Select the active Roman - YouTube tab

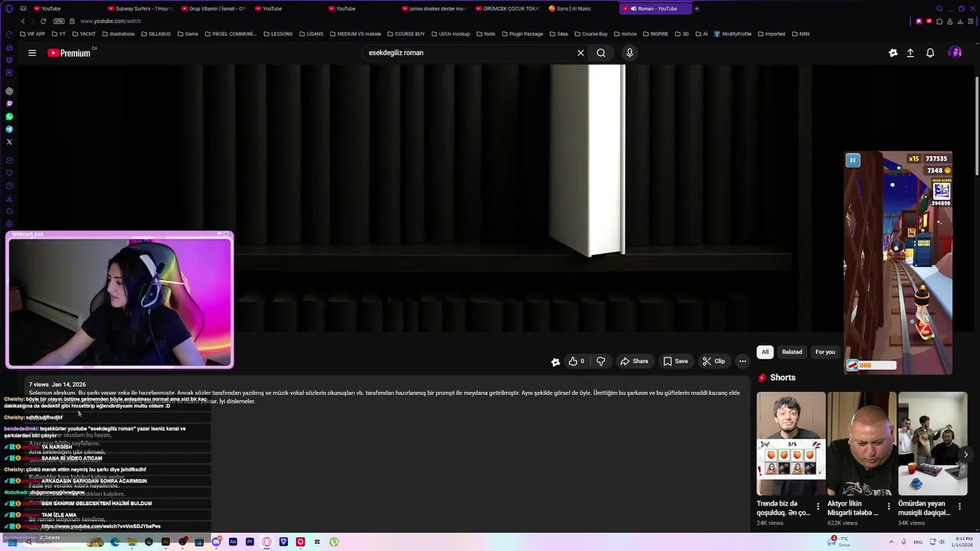(655, 8)
